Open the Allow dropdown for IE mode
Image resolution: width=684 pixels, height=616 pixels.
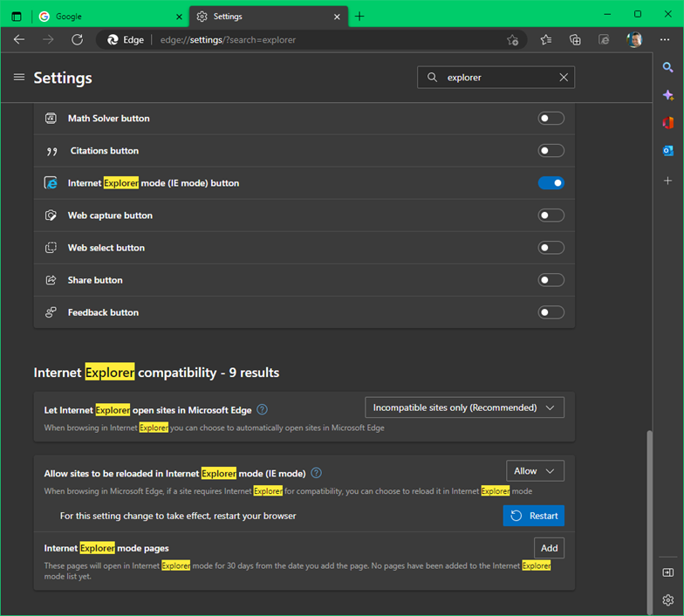click(x=535, y=471)
